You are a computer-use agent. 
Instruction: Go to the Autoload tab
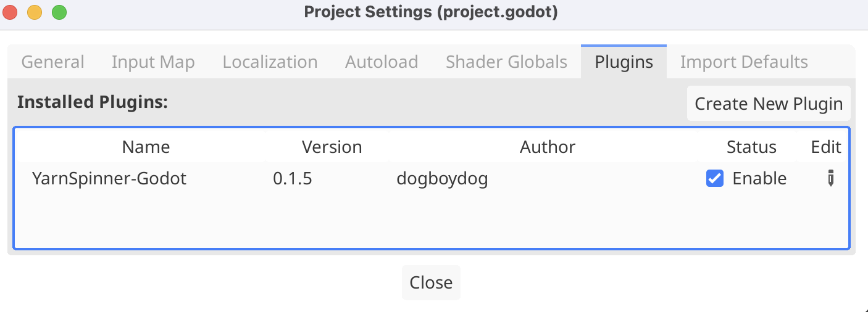382,62
